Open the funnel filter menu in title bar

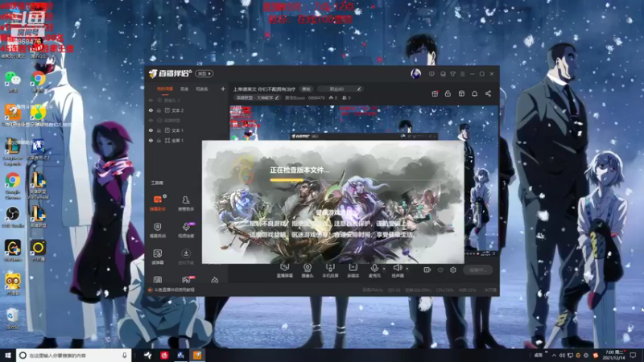click(x=452, y=74)
